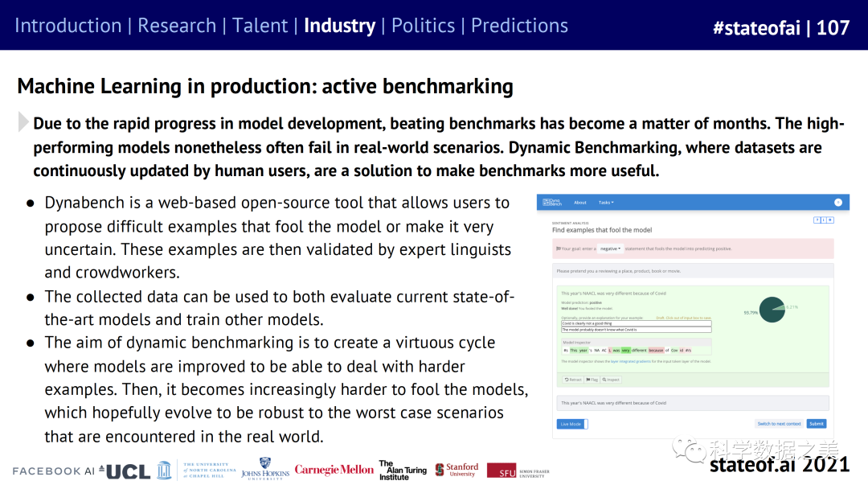
Task: Click the Flag button
Action: [592, 379]
